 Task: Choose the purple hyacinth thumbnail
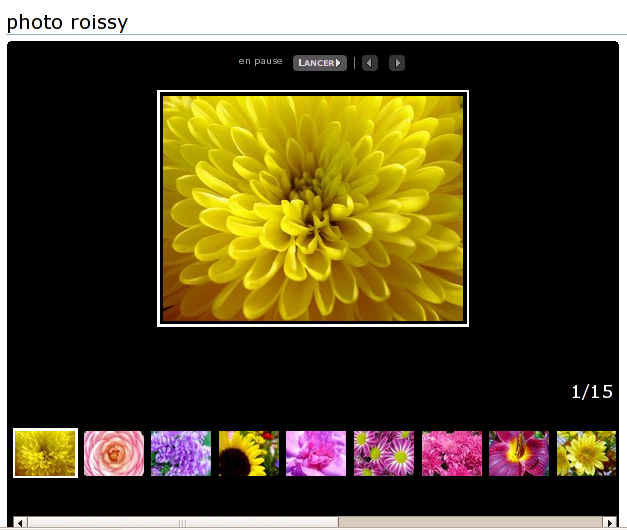click(181, 453)
